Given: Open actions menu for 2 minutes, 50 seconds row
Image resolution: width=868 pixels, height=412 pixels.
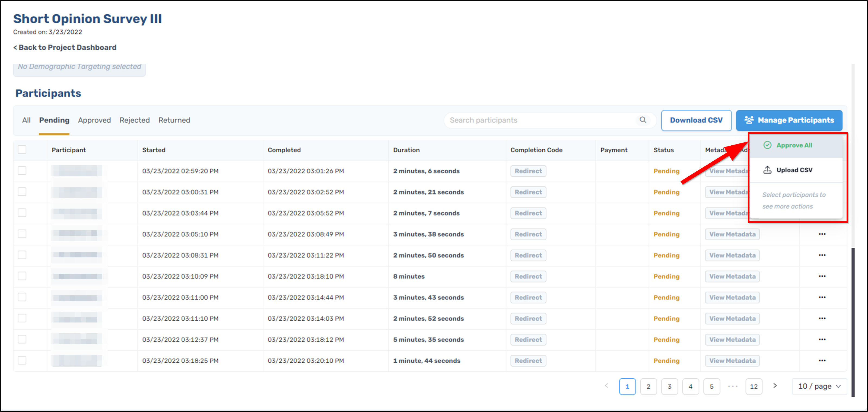Looking at the screenshot, I should (x=822, y=255).
